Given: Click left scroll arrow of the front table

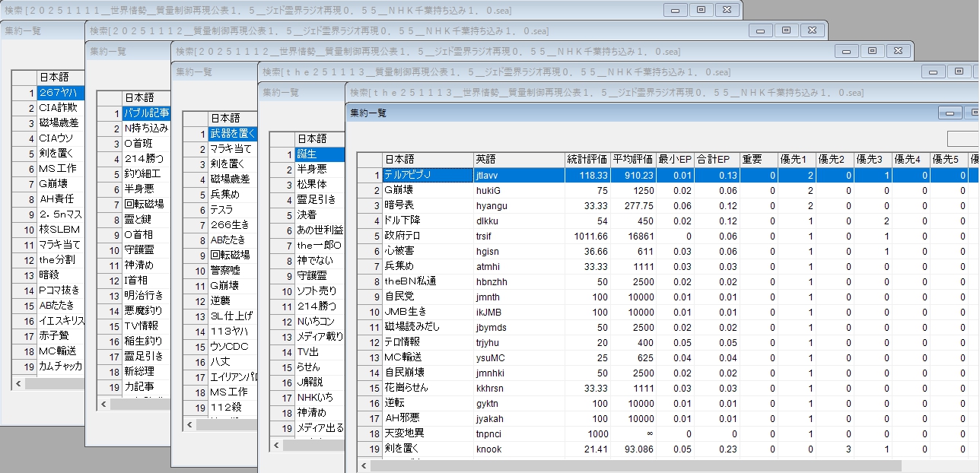Looking at the screenshot, I should (364, 465).
